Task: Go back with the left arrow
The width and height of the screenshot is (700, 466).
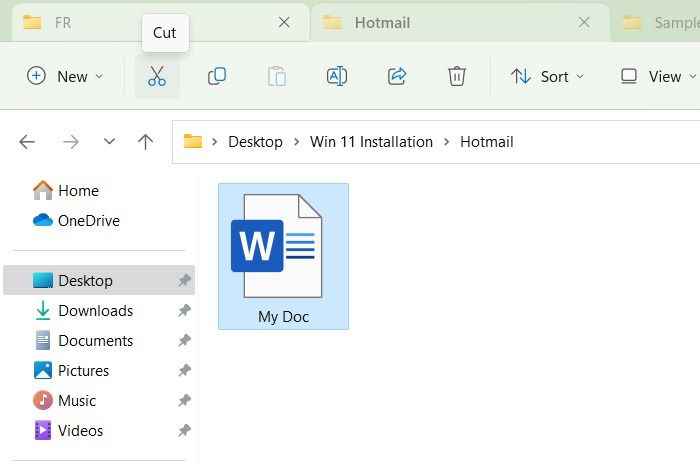Action: point(27,142)
